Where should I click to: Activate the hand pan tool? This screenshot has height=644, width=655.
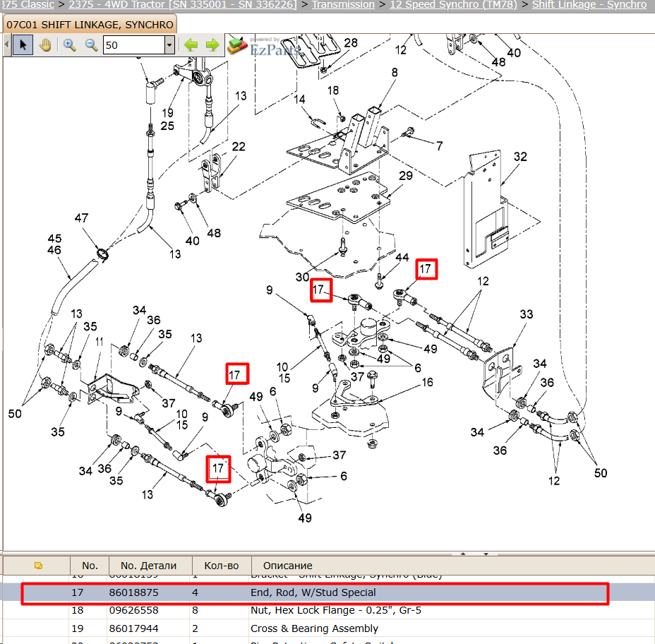(x=45, y=44)
